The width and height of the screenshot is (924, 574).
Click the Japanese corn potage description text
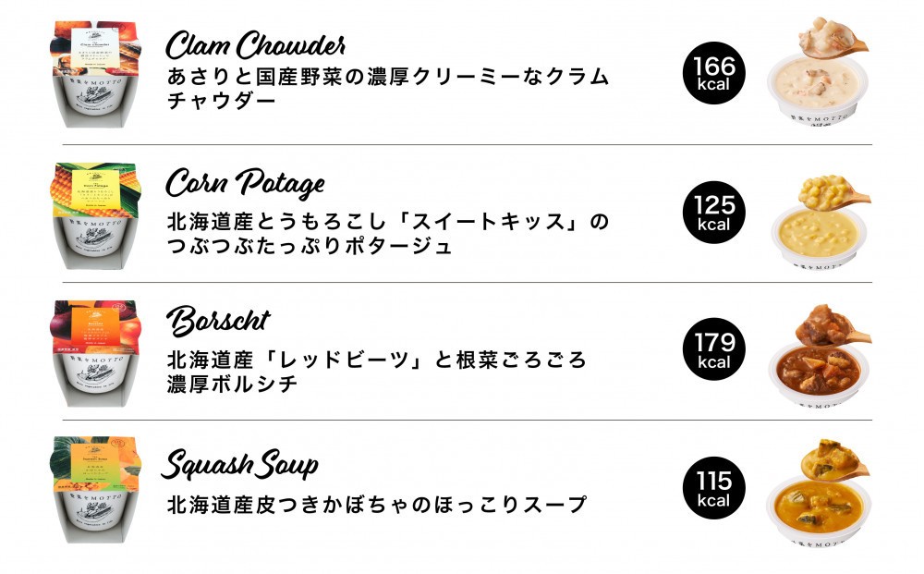click(x=388, y=233)
